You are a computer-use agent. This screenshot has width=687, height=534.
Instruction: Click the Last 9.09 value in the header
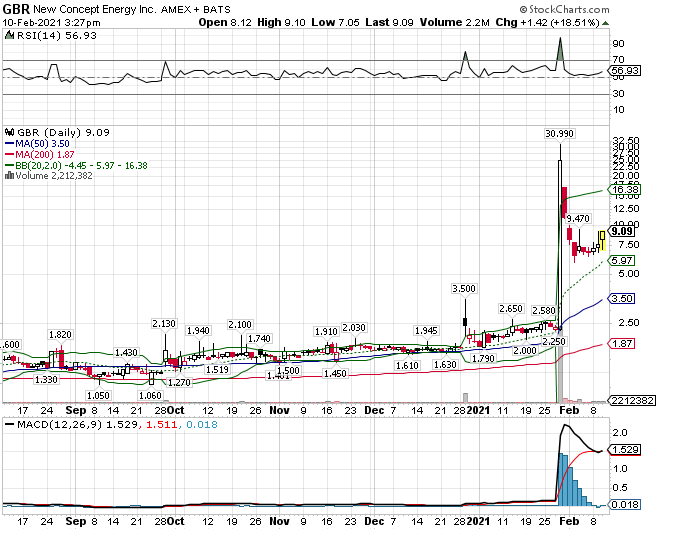tap(389, 22)
